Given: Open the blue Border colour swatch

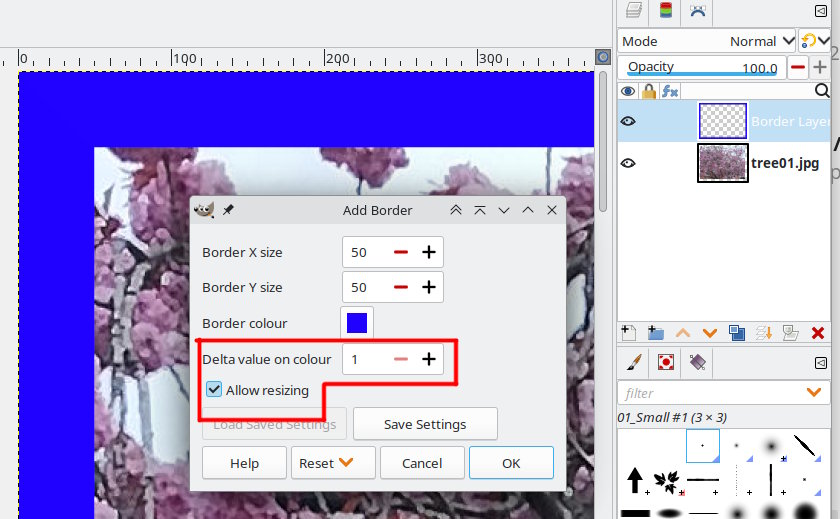Looking at the screenshot, I should tap(357, 323).
